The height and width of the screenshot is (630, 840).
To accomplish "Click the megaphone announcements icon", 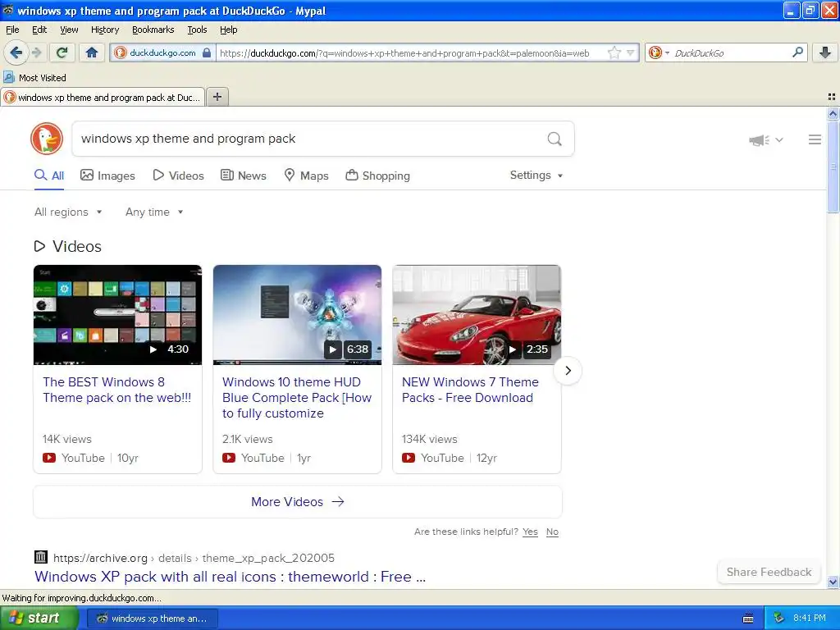I will click(759, 140).
